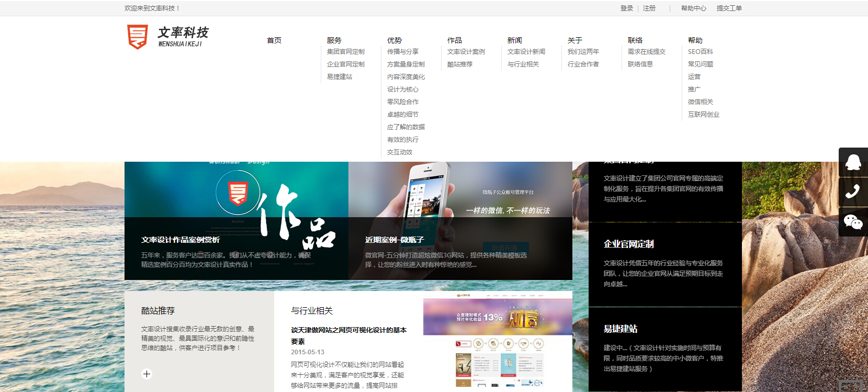Expand the 优势 navigation menu
Image resolution: width=868 pixels, height=392 pixels.
[x=394, y=40]
